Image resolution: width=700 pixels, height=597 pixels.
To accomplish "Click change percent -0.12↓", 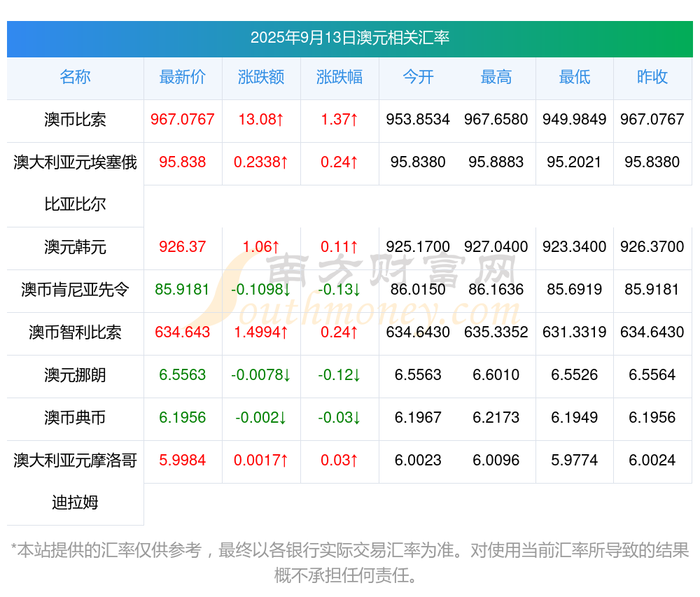I will pyautogui.click(x=339, y=375).
